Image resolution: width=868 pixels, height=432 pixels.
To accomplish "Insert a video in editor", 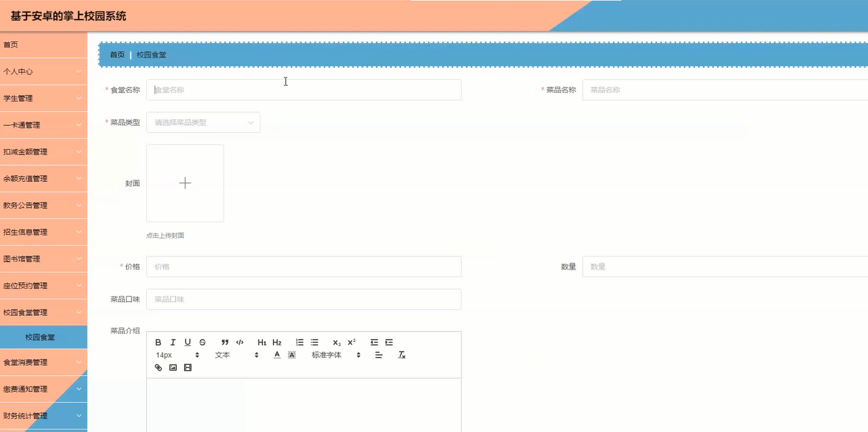I will click(x=188, y=367).
